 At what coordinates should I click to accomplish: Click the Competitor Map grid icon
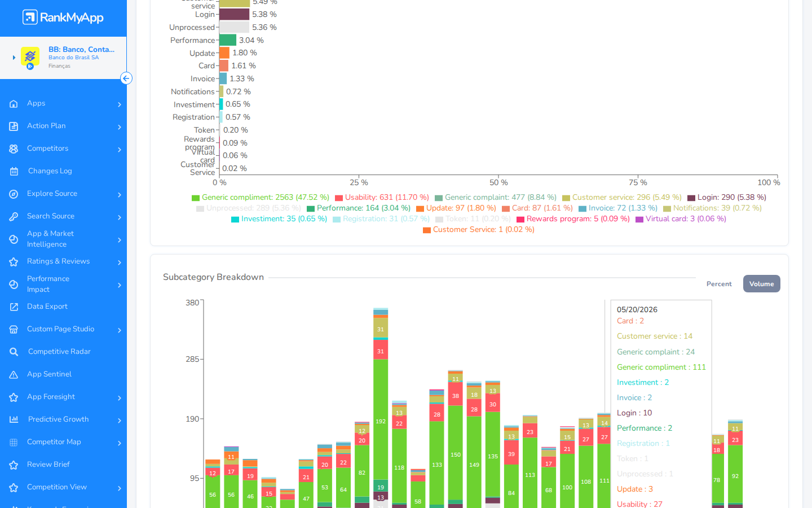tap(14, 443)
